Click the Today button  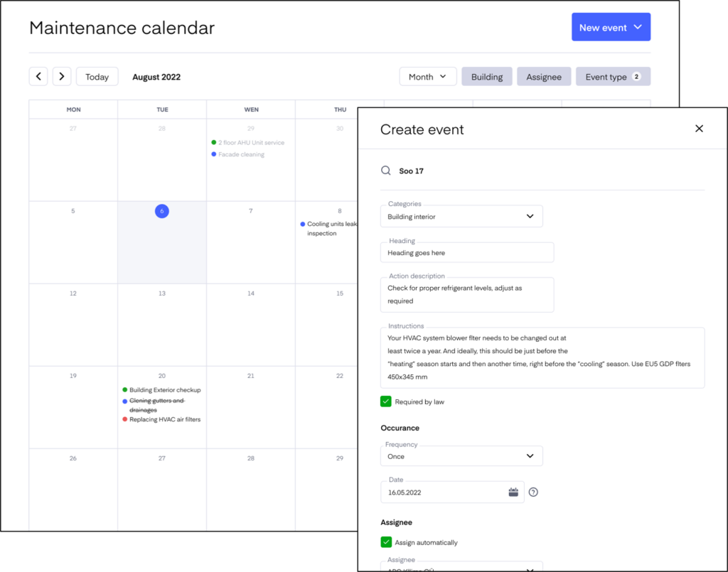[x=97, y=76]
